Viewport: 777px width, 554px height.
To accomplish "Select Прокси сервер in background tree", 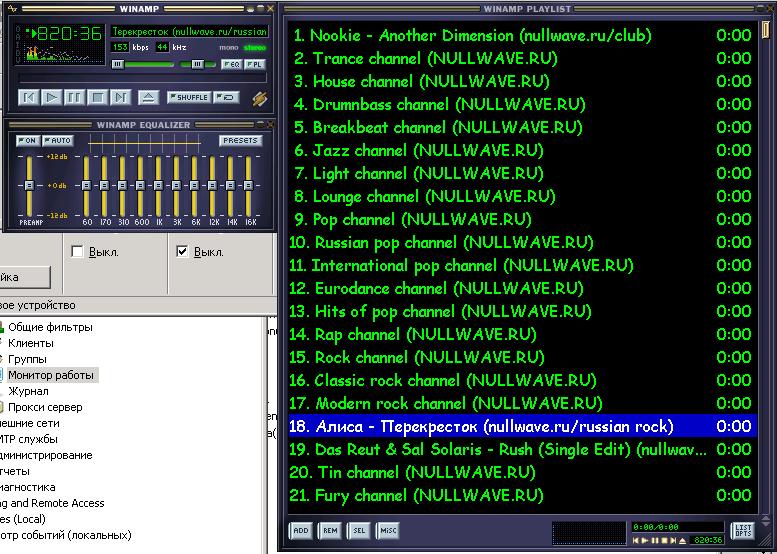I will coord(45,407).
